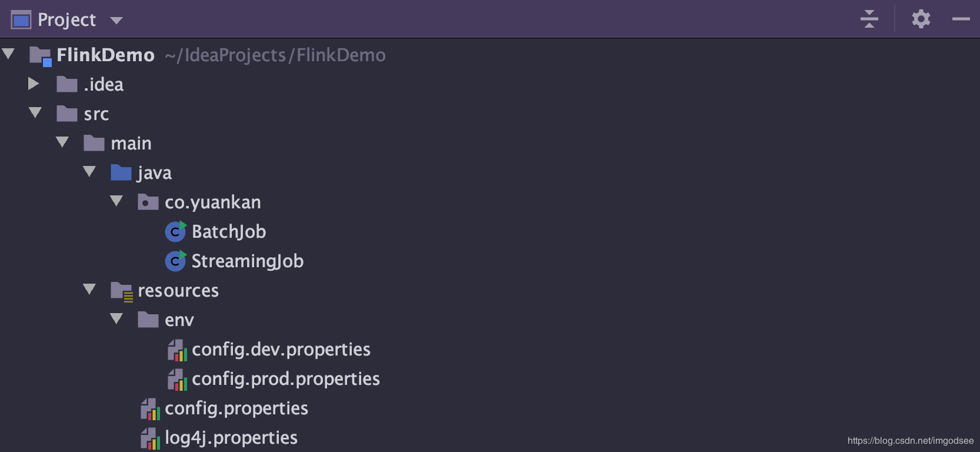This screenshot has width=980, height=452.
Task: Click the StreamingJob class icon
Action: [175, 261]
